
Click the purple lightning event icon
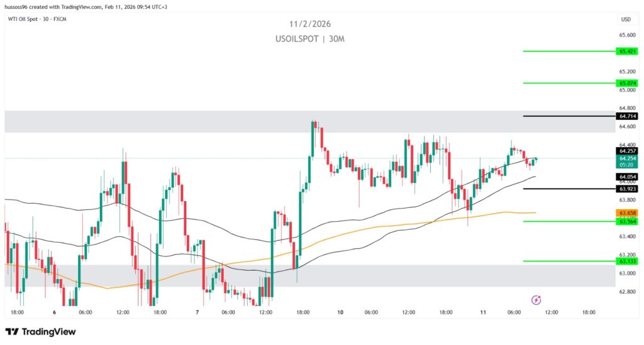click(536, 300)
